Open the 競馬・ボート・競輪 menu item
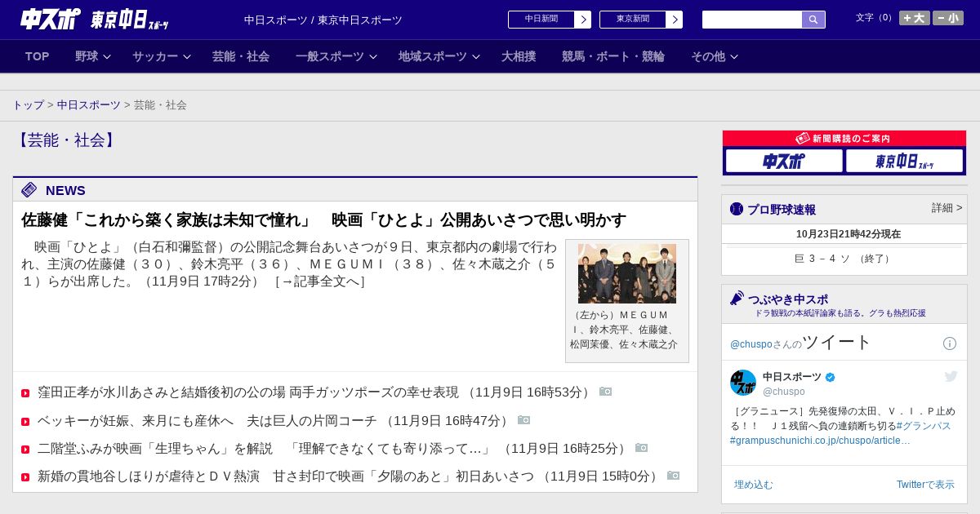 click(613, 56)
